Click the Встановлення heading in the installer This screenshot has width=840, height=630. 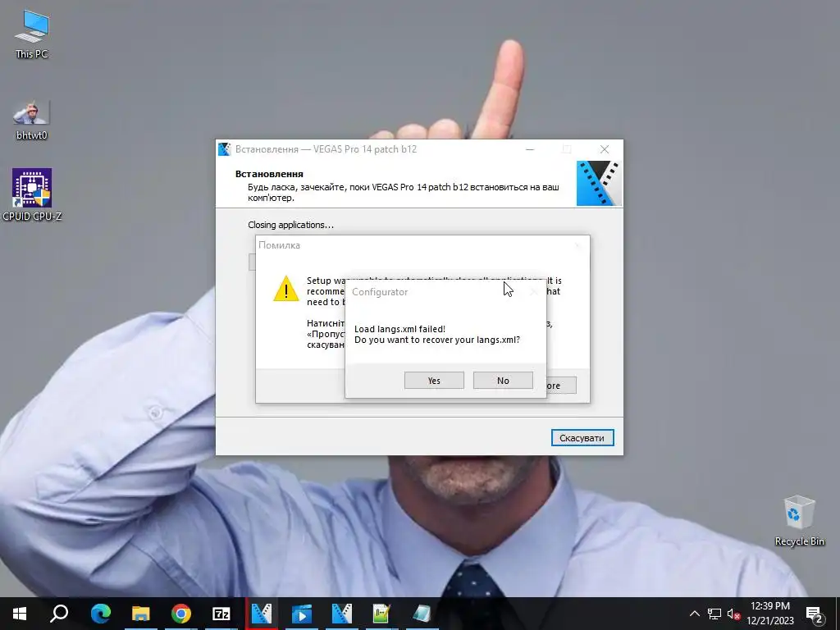[x=269, y=174]
